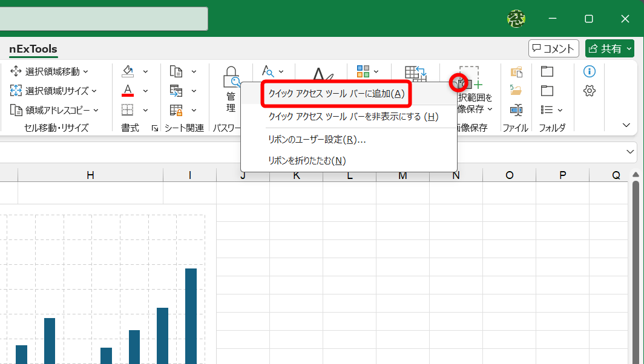Open the blue info icon
644x364 pixels.
[590, 71]
